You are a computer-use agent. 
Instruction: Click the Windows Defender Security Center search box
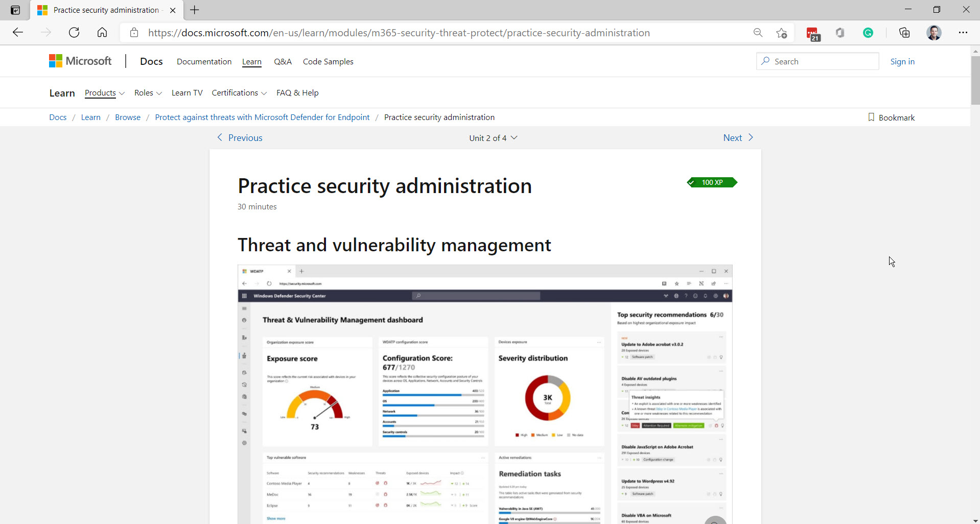(476, 296)
